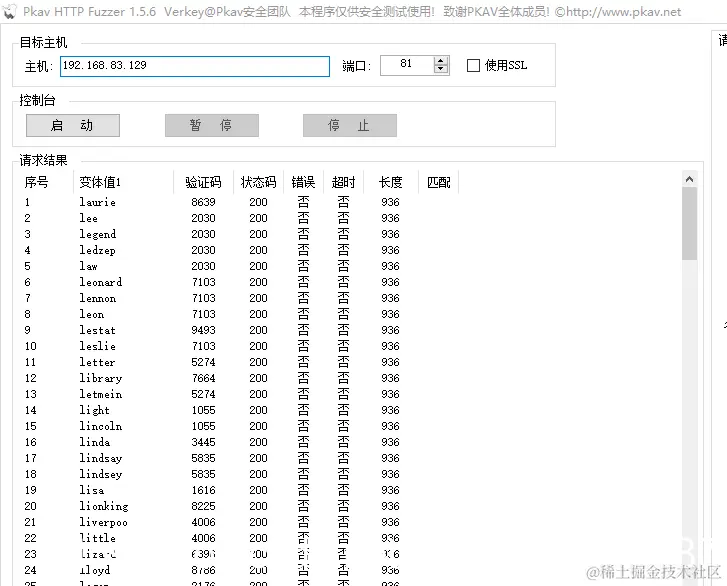Sort by the 匹配 column header
Screen dimensions: 727x586
click(439, 182)
